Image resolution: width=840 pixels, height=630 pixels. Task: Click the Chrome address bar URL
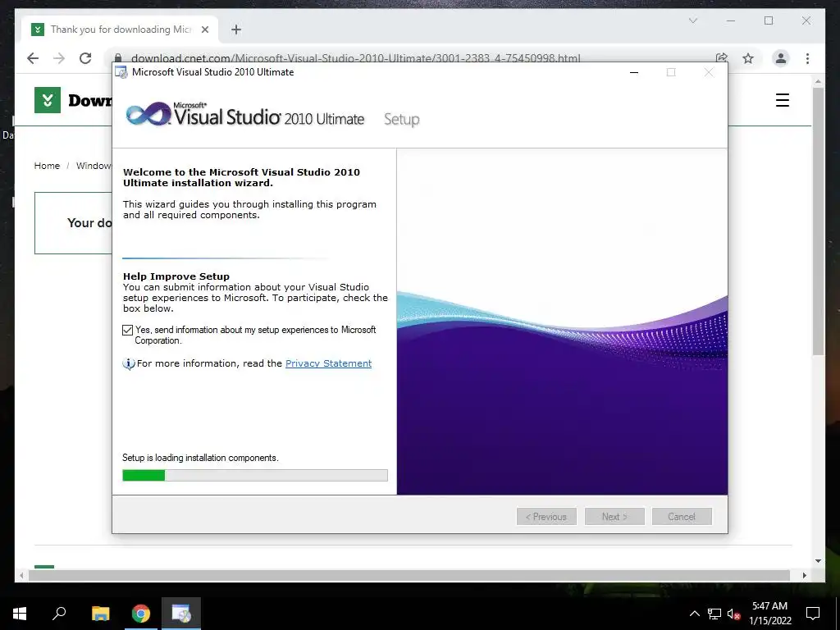pyautogui.click(x=356, y=58)
